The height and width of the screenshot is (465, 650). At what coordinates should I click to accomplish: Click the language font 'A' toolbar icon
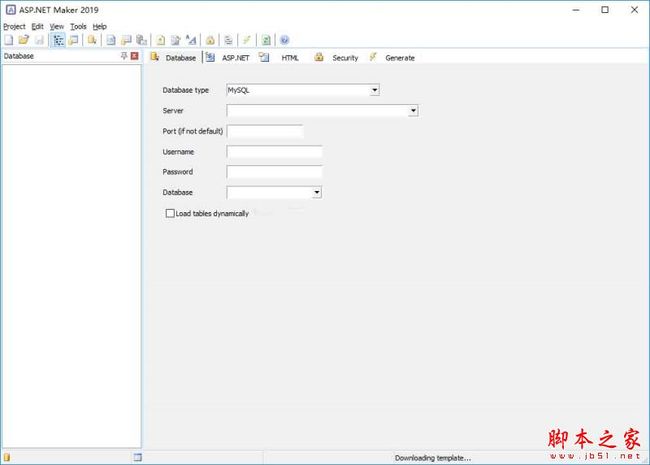point(191,40)
